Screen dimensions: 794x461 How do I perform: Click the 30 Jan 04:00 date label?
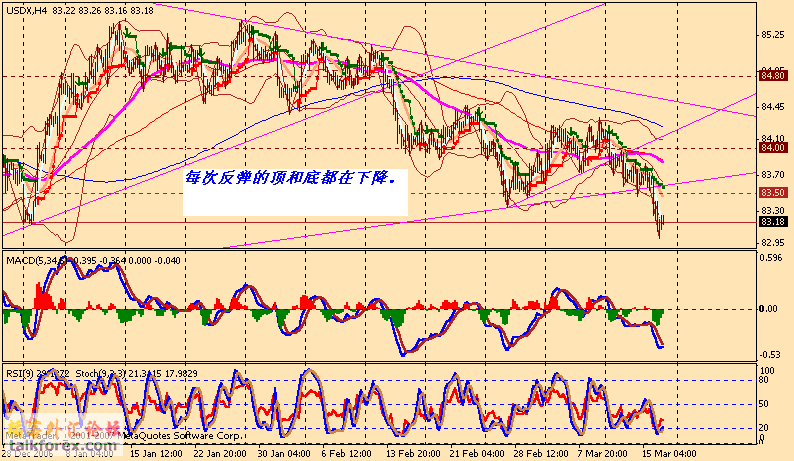click(x=284, y=453)
